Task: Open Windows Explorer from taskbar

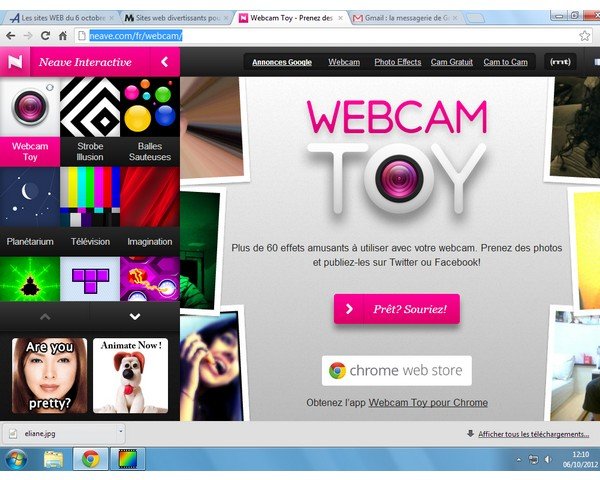Action: tap(53, 459)
